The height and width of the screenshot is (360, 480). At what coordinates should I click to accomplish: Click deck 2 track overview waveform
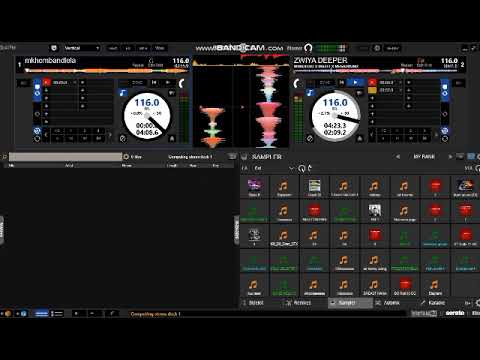(x=376, y=71)
